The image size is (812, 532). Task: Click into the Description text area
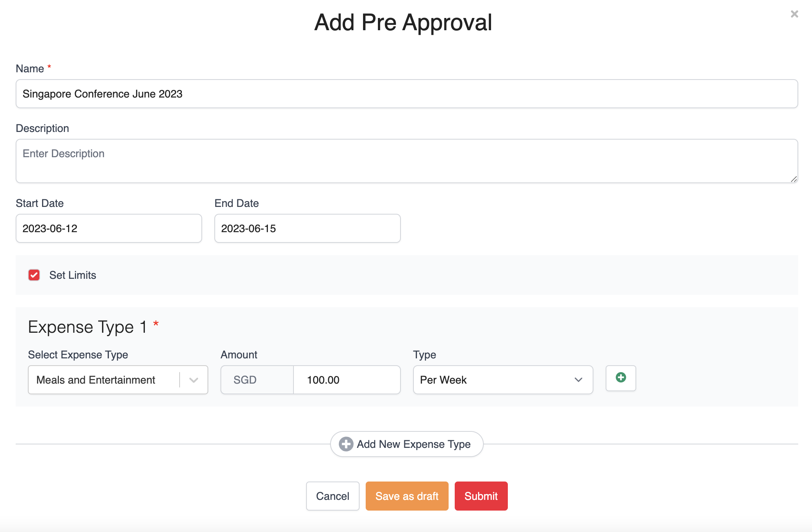pyautogui.click(x=407, y=161)
